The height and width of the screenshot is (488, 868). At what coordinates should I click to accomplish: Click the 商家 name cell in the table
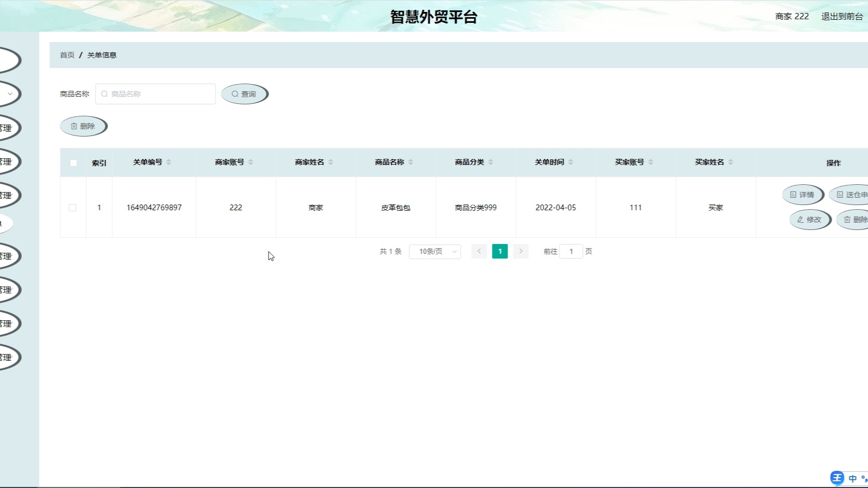coord(316,208)
